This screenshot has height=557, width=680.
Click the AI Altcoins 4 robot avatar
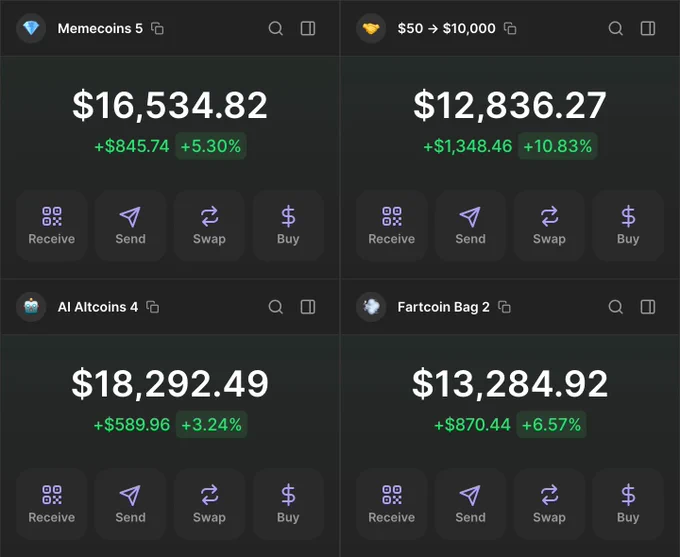31,307
